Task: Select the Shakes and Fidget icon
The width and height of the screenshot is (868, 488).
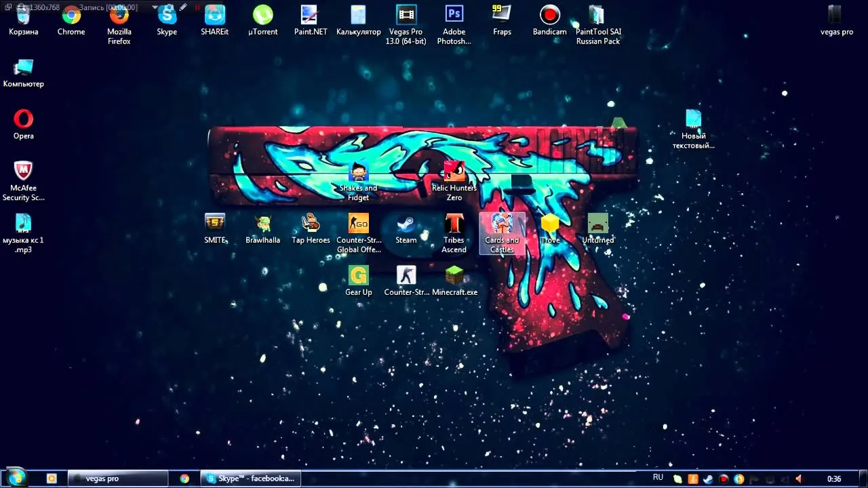Action: coord(358,182)
